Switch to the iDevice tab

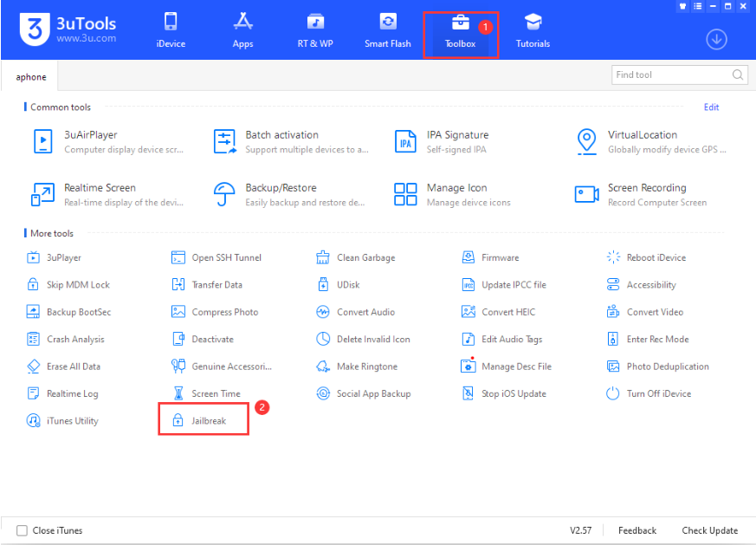click(171, 29)
